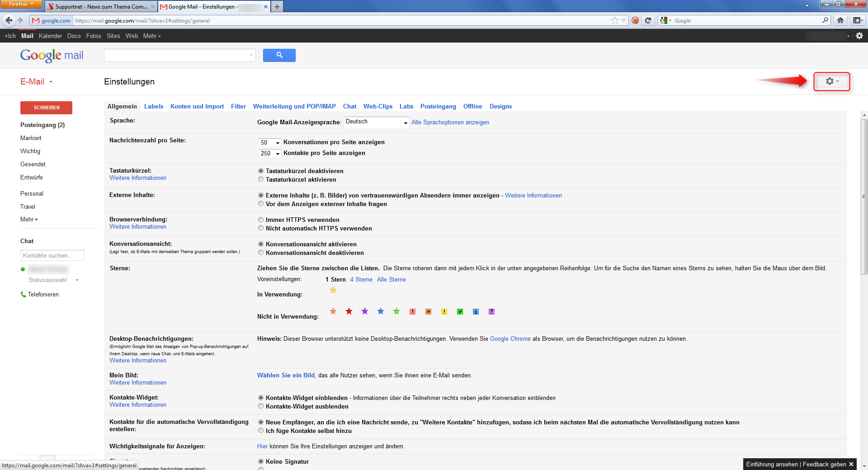The image size is (868, 470).
Task: Click the Alle Sterne preset link
Action: 392,279
